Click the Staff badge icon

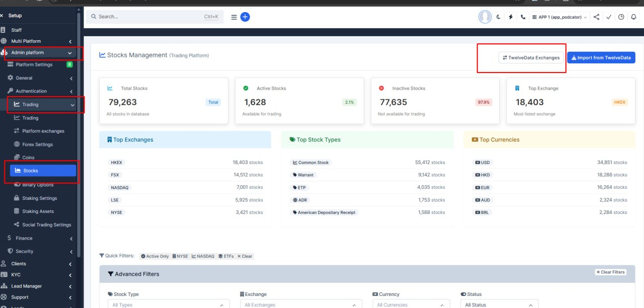[x=3, y=30]
